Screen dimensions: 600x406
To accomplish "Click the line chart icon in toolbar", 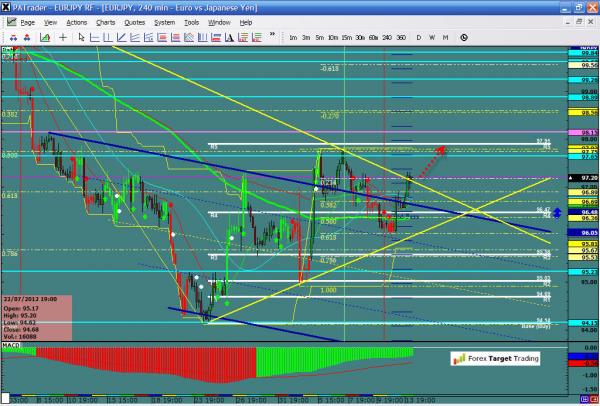I will click(x=45, y=37).
